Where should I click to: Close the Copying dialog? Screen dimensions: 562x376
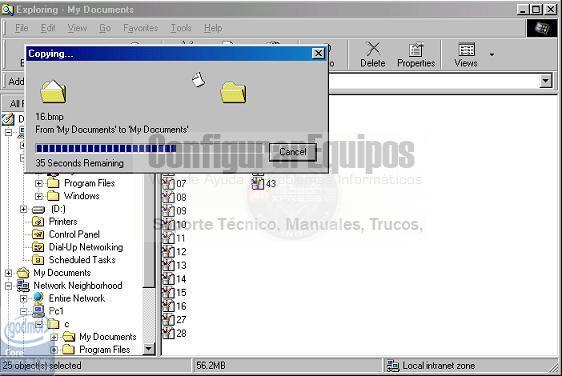pos(318,53)
